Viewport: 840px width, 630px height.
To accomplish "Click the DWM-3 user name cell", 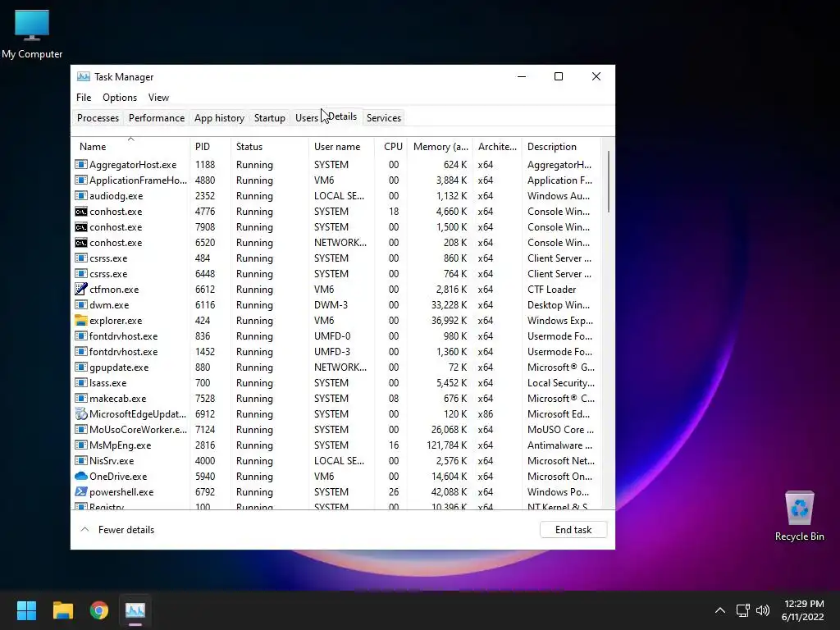I will (x=331, y=305).
